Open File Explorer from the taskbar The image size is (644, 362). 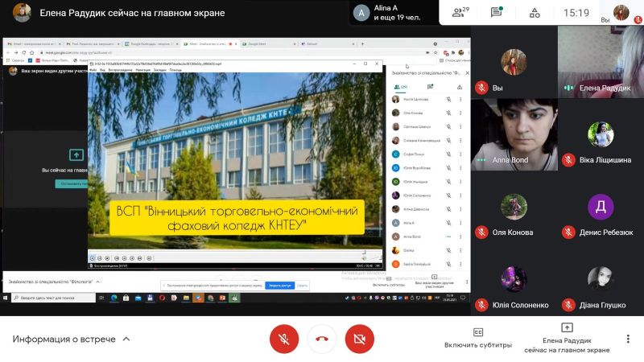[x=186, y=298]
